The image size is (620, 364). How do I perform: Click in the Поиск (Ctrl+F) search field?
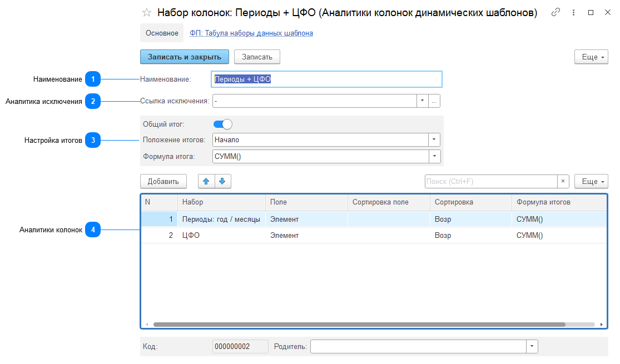point(491,181)
